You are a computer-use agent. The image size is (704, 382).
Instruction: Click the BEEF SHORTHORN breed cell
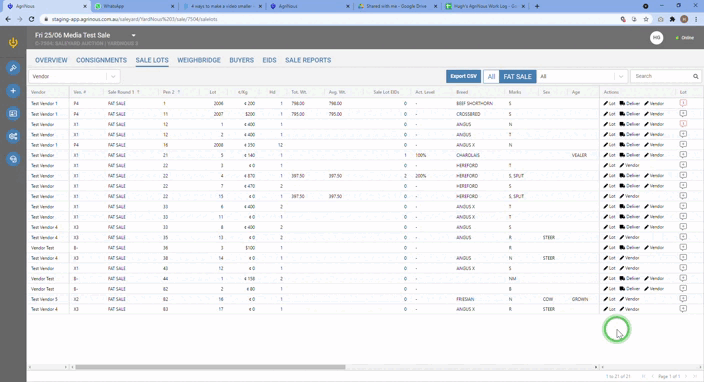tap(474, 104)
